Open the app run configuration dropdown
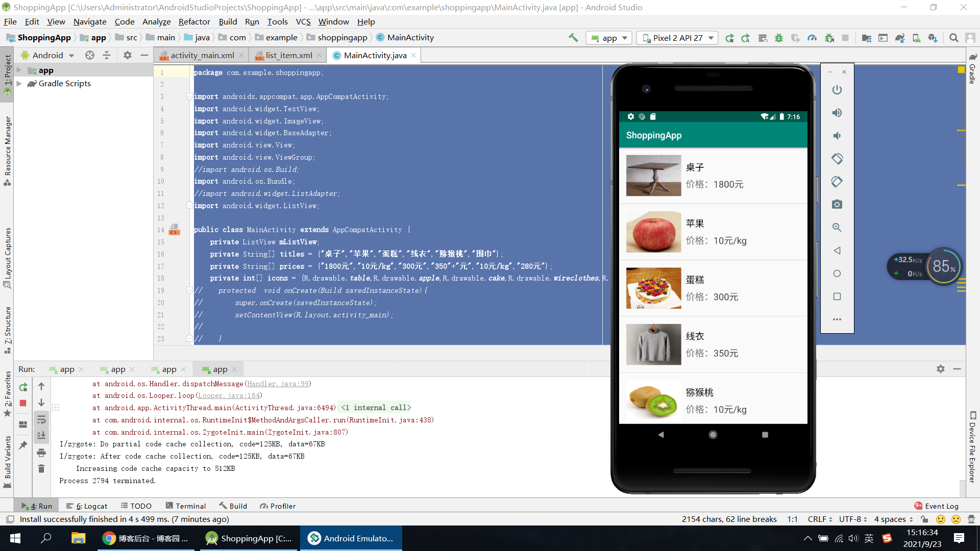980x551 pixels. pos(609,38)
